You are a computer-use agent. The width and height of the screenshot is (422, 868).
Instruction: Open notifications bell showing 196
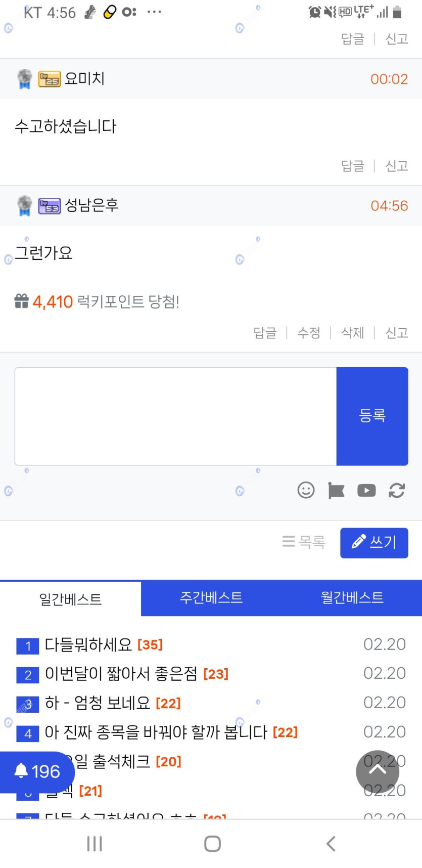click(37, 771)
